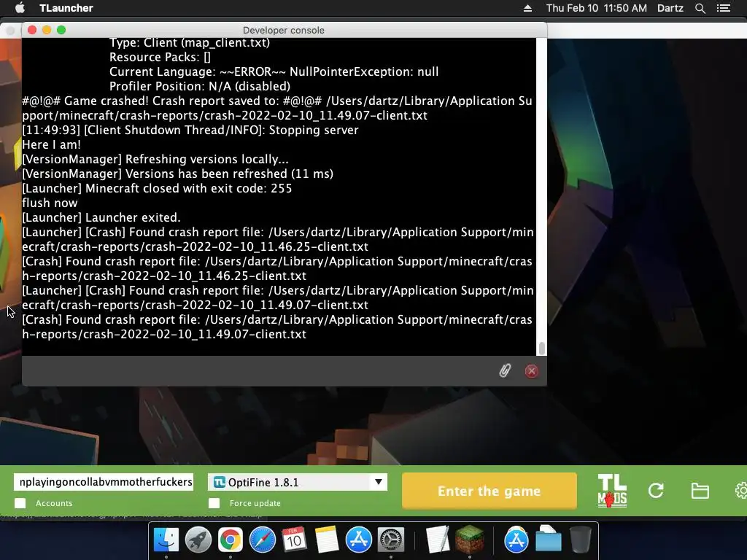This screenshot has width=747, height=560.
Task: Open the Apple menu
Action: pyautogui.click(x=20, y=8)
